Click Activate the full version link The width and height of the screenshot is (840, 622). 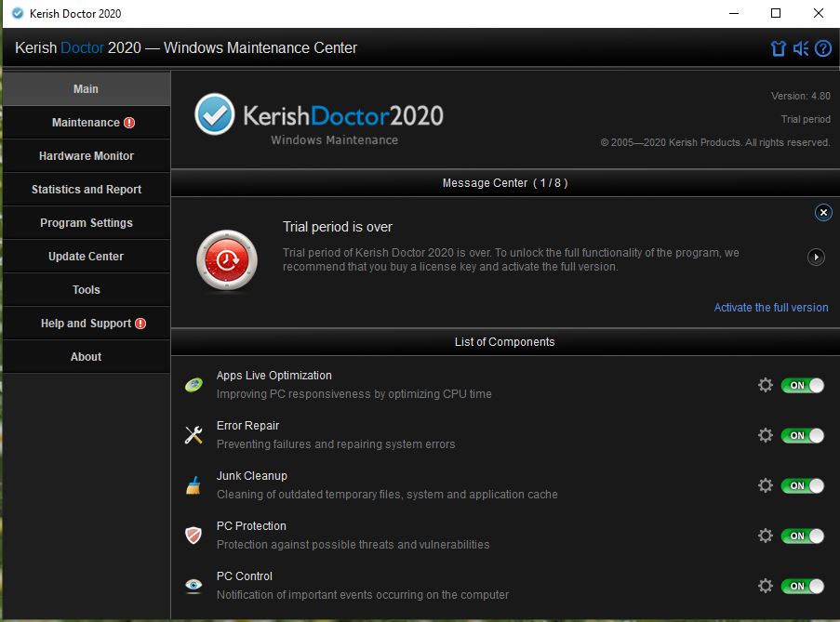[x=771, y=308]
